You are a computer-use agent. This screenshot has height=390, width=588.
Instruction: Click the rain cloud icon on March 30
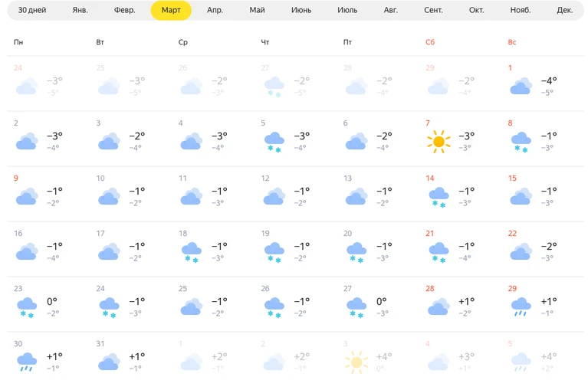pos(27,362)
